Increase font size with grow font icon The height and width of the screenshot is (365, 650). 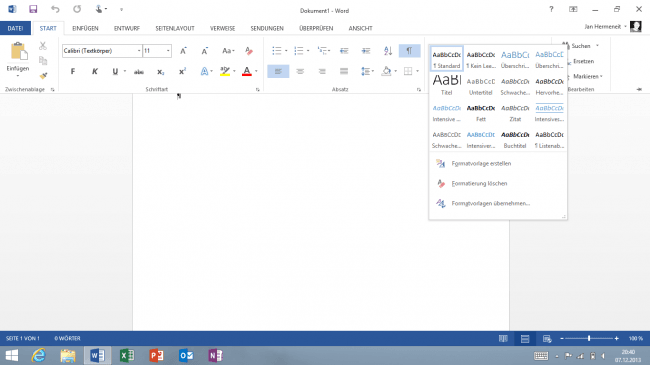(183, 51)
